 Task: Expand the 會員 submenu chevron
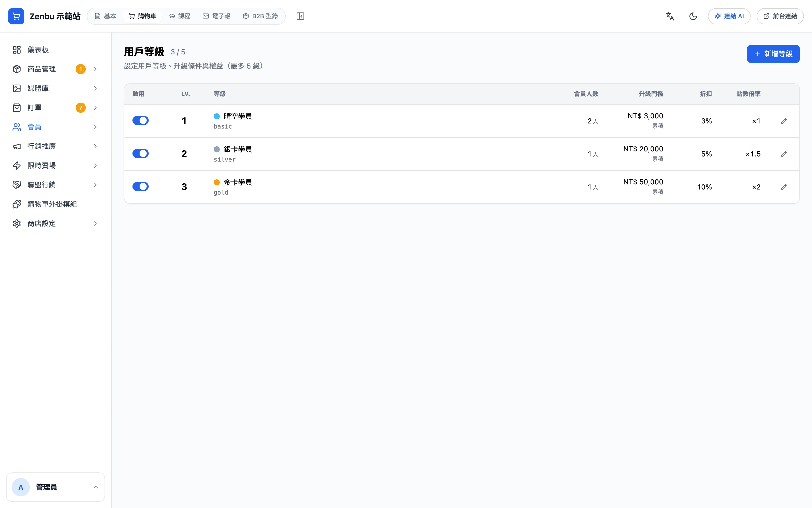[x=95, y=127]
